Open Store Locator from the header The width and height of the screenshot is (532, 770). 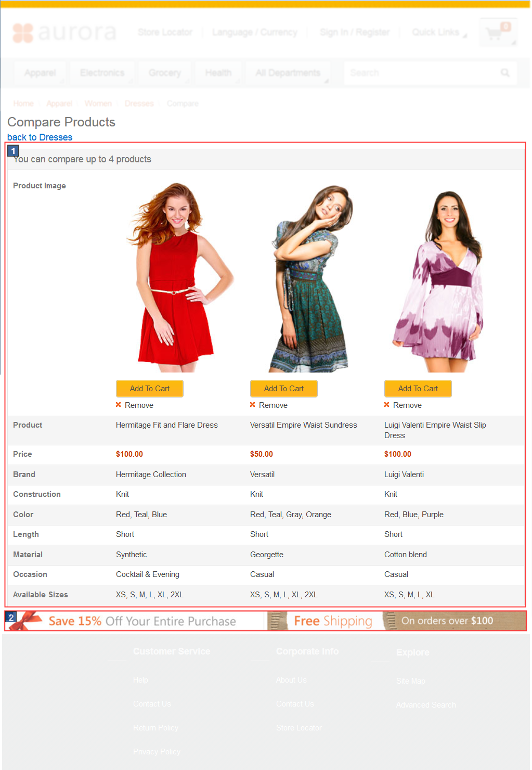click(x=164, y=32)
